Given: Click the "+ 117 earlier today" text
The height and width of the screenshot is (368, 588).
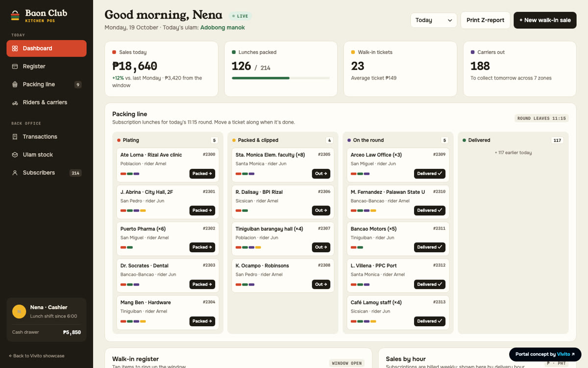Looking at the screenshot, I should [x=513, y=153].
